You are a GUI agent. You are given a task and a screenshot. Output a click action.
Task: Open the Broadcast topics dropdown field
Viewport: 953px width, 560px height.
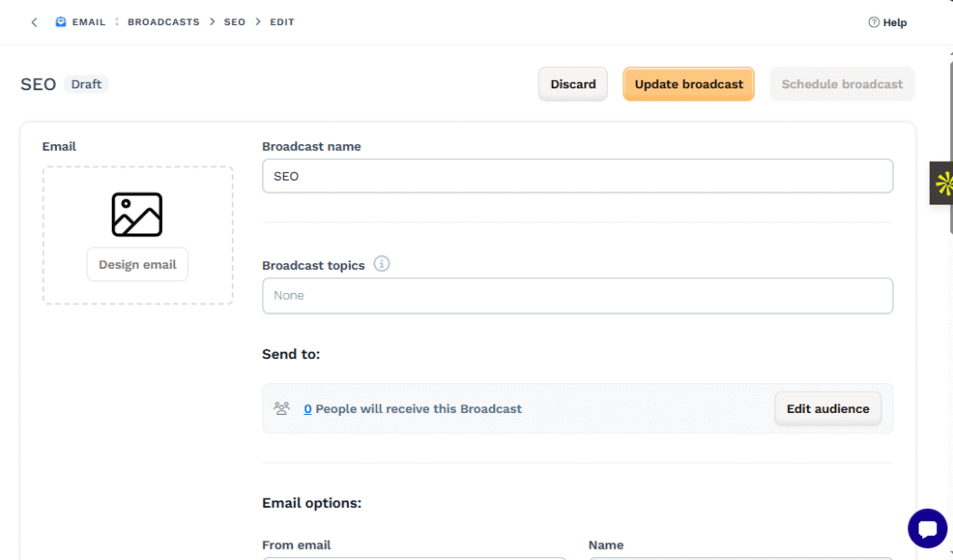577,296
